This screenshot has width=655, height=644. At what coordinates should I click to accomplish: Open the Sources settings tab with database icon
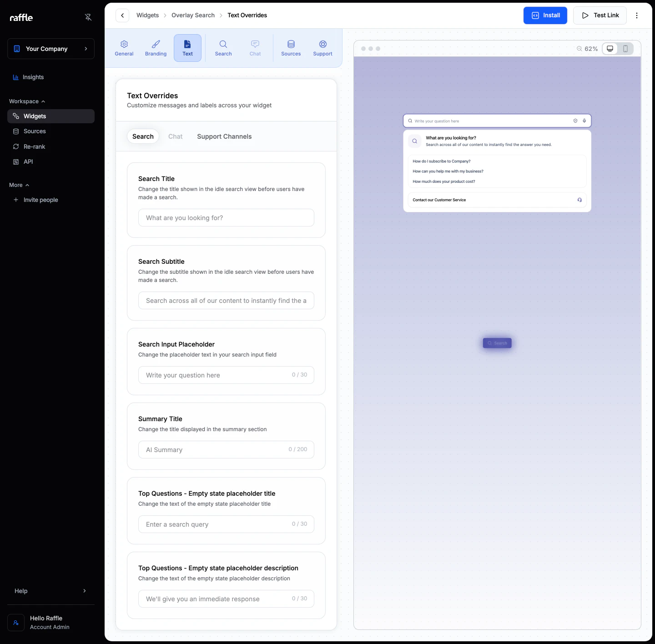click(291, 48)
